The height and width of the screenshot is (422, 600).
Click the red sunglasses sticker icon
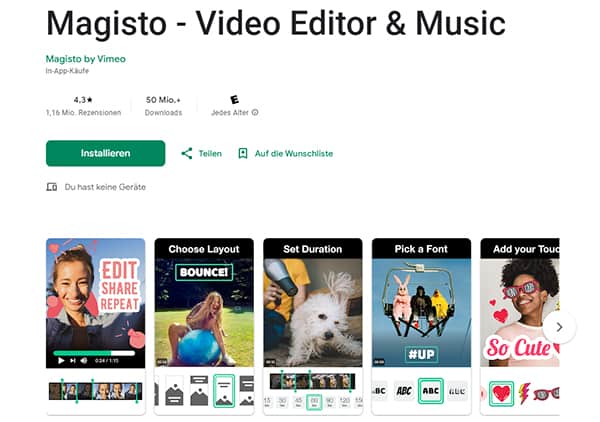(546, 394)
